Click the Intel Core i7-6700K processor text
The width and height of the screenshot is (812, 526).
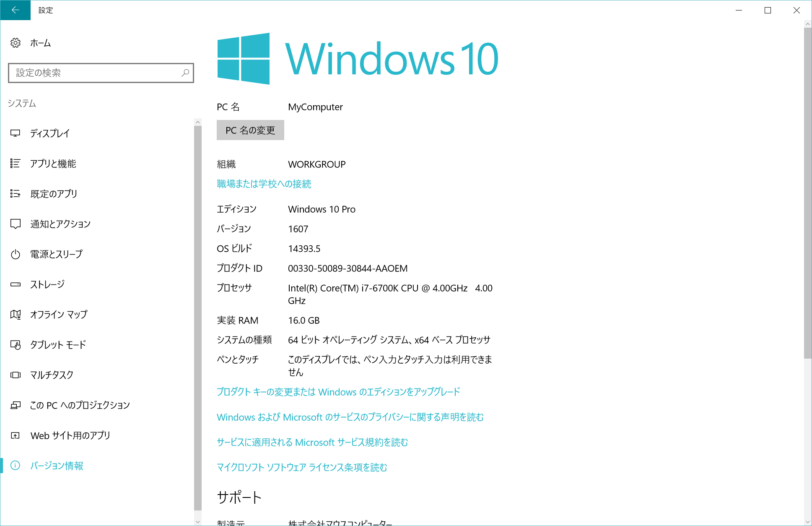(390, 294)
